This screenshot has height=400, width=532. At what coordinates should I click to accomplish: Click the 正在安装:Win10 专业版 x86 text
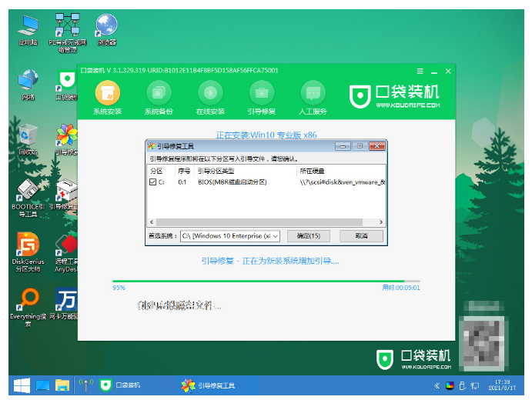(266, 135)
